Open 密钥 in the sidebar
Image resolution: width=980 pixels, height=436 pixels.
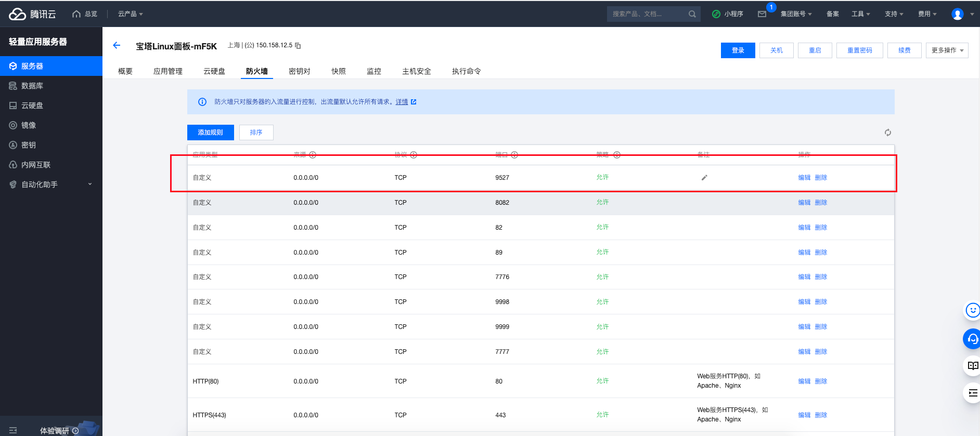(x=51, y=145)
